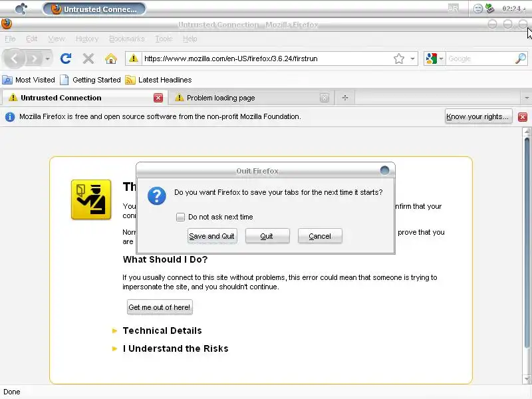Click the scrollbar down arrow
The height and width of the screenshot is (399, 532).
coord(527,379)
